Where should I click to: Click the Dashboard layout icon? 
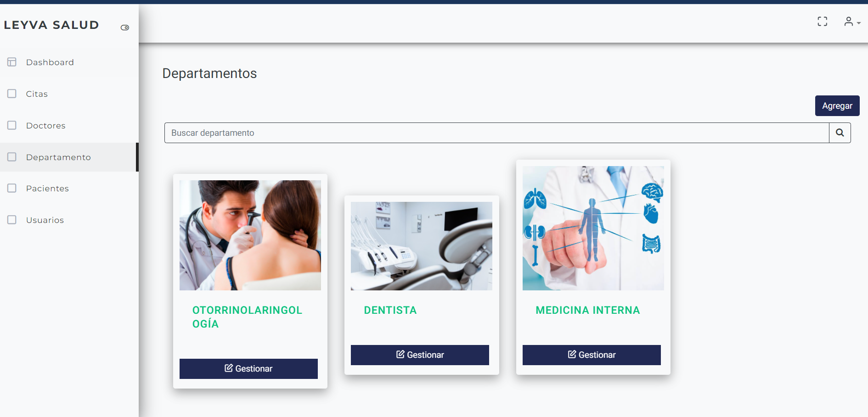12,62
